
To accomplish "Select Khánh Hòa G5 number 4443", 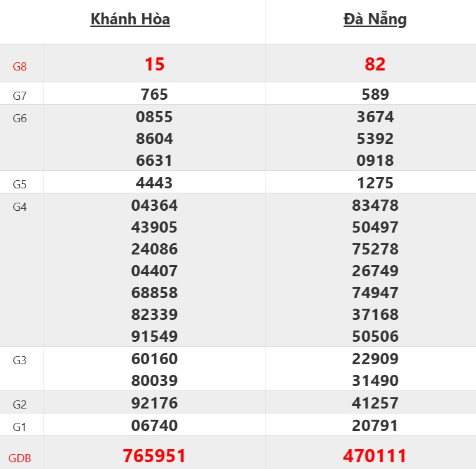I will pos(155,183).
